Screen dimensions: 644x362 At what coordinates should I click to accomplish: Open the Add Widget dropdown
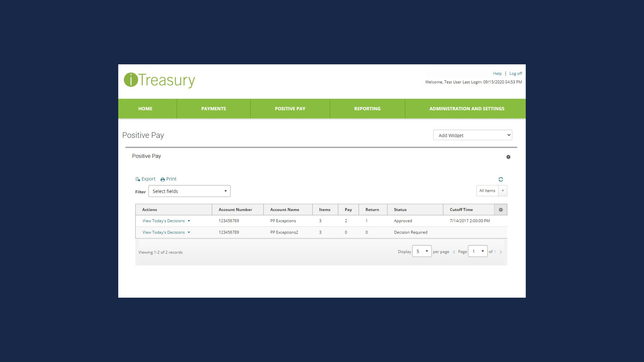pyautogui.click(x=472, y=135)
